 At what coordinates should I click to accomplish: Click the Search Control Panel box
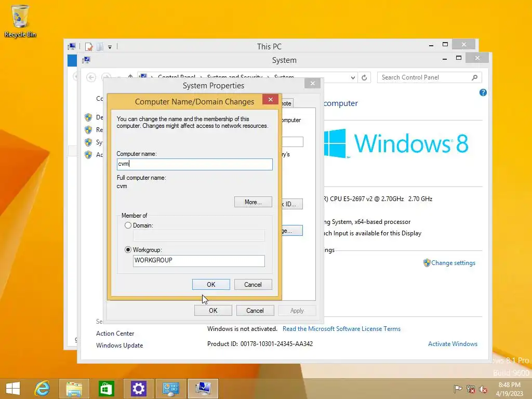click(x=430, y=78)
